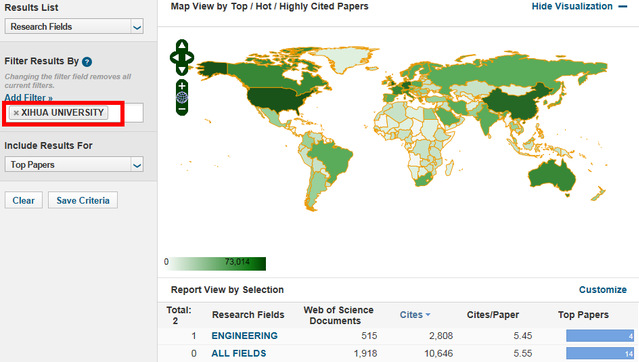
Task: Pan the map right with arrow control
Action: 189,57
